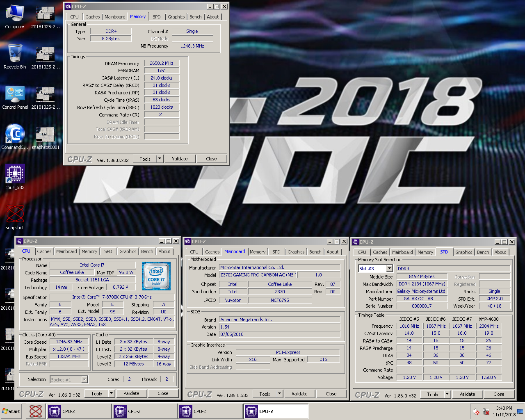Open the Bench tab in the CPU window
525x420 pixels.
coord(147,251)
